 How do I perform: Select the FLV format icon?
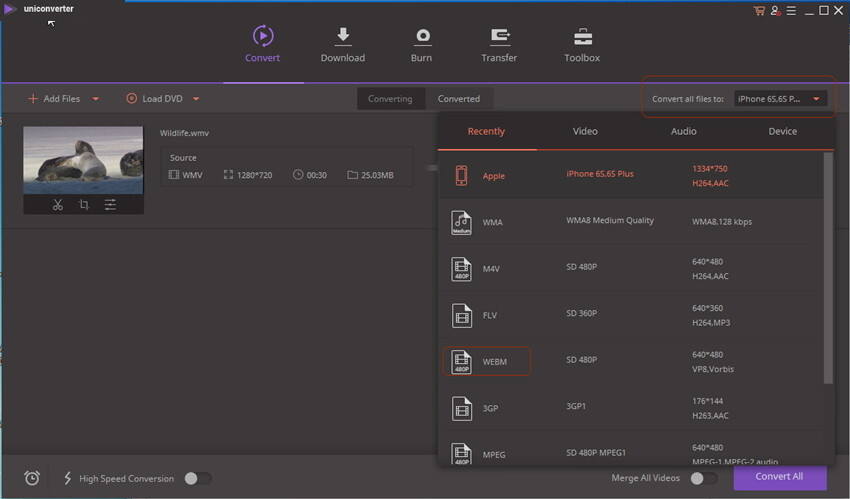[461, 316]
